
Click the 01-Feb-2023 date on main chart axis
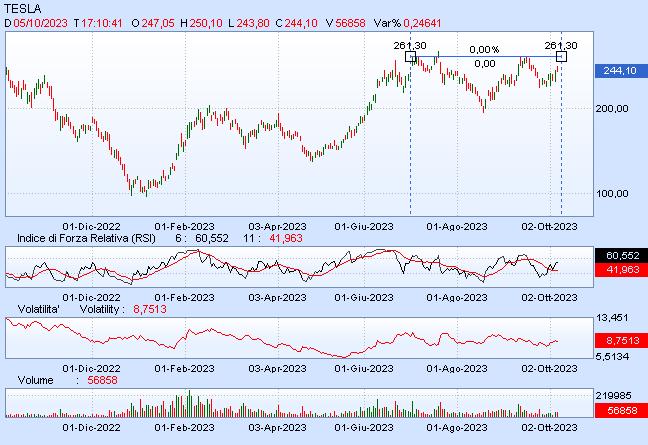pyautogui.click(x=184, y=226)
